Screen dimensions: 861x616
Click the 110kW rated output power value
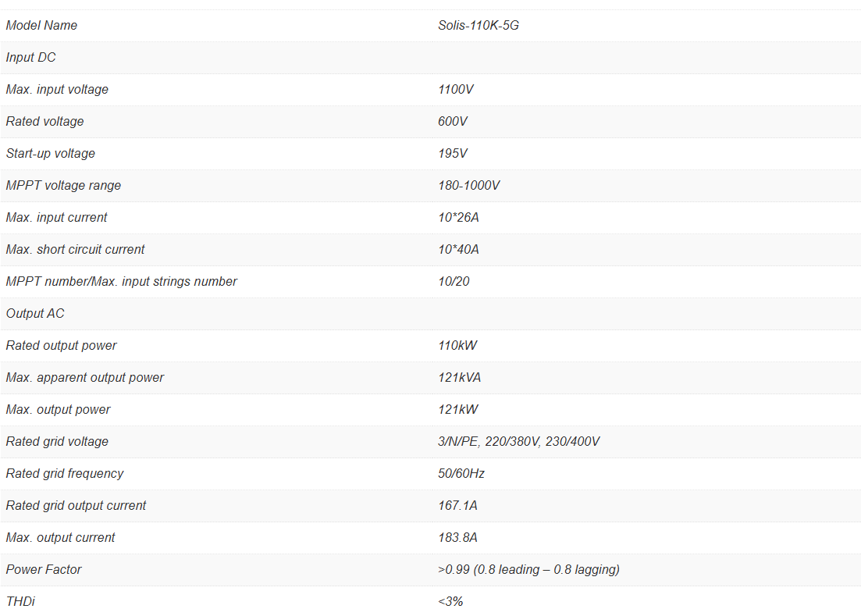pyautogui.click(x=458, y=346)
